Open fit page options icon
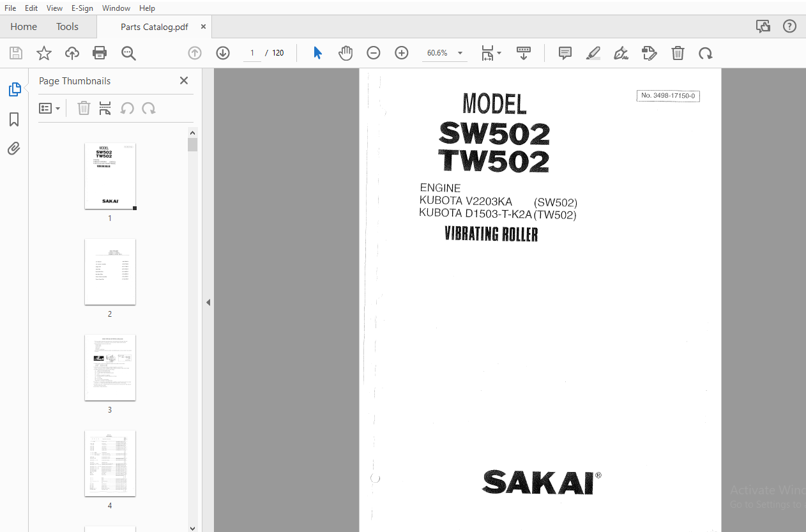 [490, 53]
